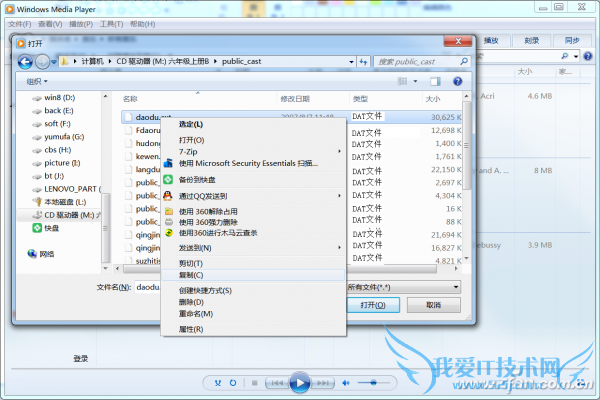Click the Media Player library search magnifier
The width and height of the screenshot is (600, 400).
click(564, 56)
